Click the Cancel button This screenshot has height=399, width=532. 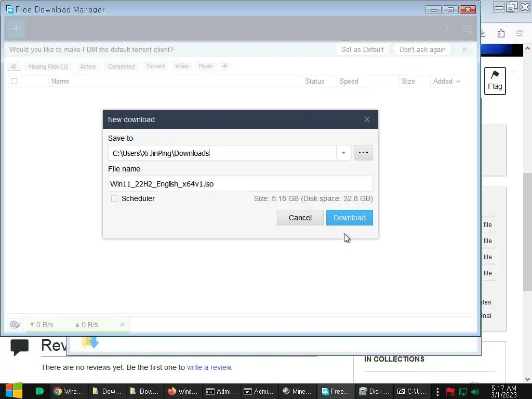tap(300, 218)
